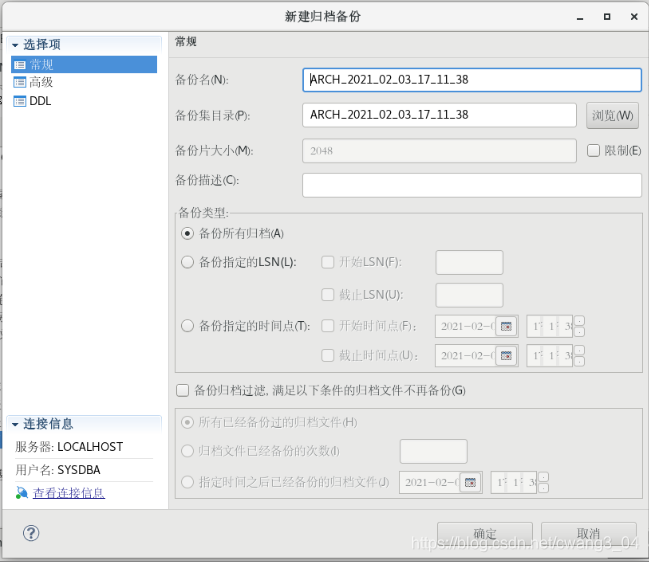This screenshot has height=562, width=649.
Task: Increase the 截止时间点 time with up arrow
Action: (x=579, y=350)
